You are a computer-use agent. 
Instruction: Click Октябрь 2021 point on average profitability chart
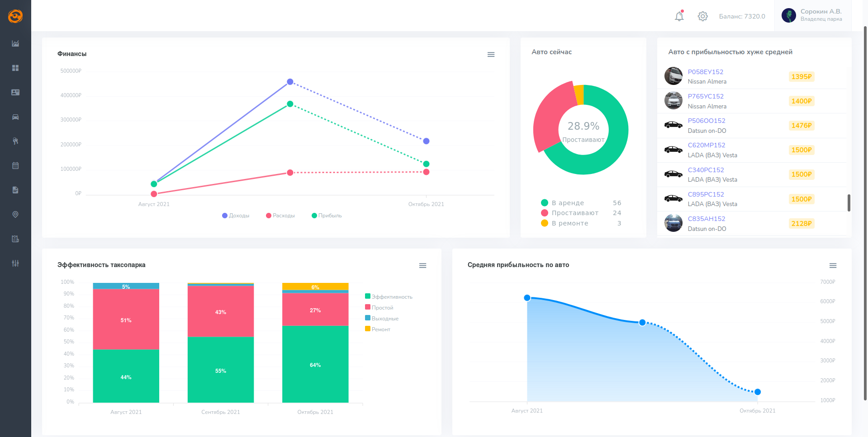(x=758, y=392)
